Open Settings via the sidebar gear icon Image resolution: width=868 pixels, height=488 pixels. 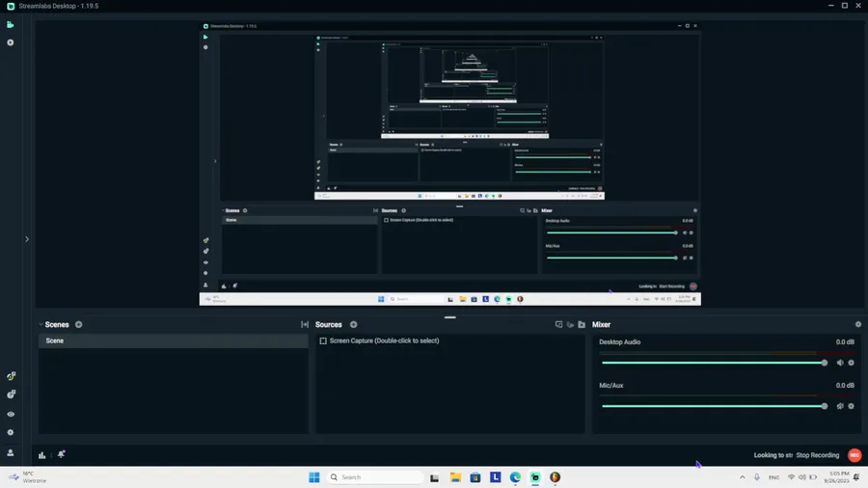click(11, 433)
